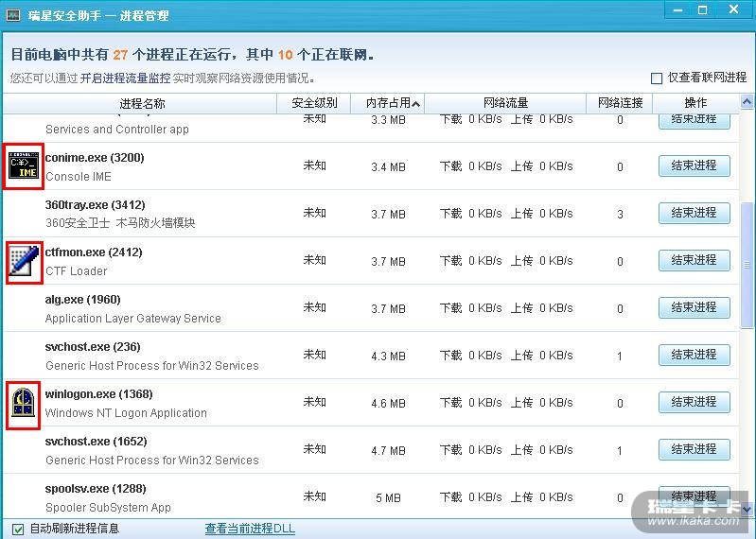The height and width of the screenshot is (539, 756).
Task: Sort by 网络流量 column header
Action: [505, 103]
